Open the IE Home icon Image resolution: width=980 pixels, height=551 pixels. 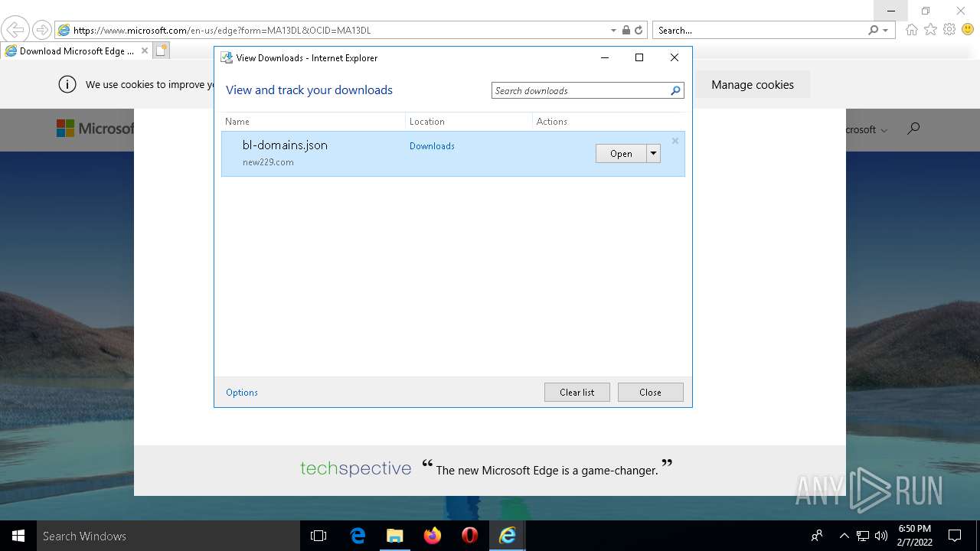[x=911, y=30]
